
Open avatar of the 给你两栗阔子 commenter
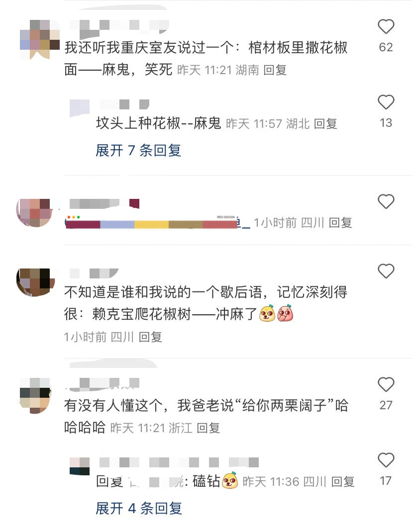point(35,395)
